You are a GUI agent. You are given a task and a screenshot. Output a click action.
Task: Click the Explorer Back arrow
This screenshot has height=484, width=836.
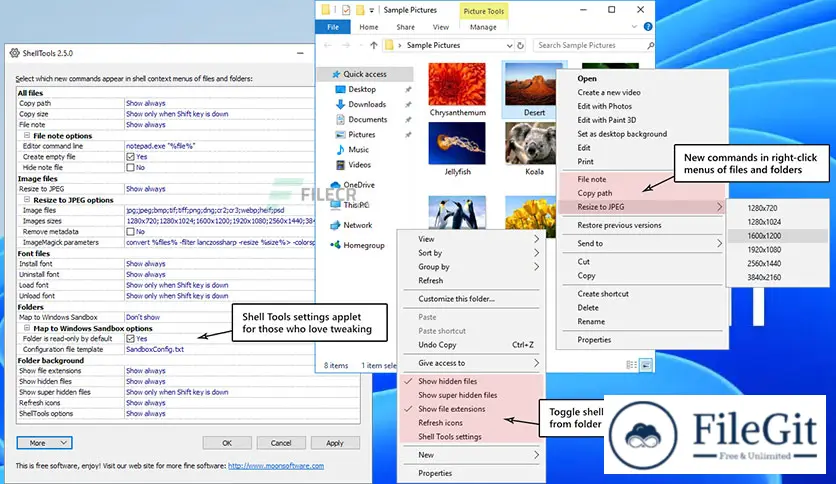click(x=327, y=45)
